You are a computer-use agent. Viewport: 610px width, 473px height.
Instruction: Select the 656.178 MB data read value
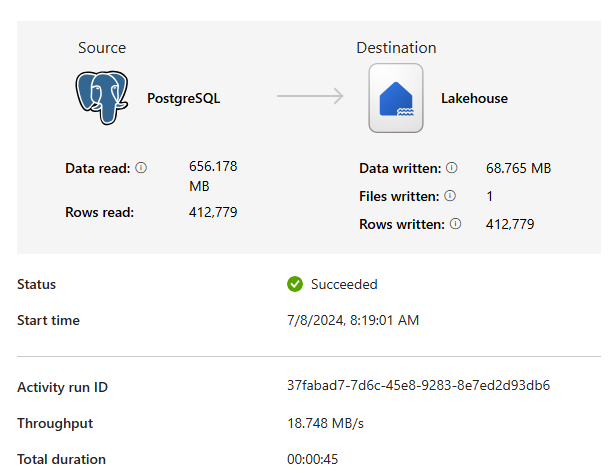213,176
